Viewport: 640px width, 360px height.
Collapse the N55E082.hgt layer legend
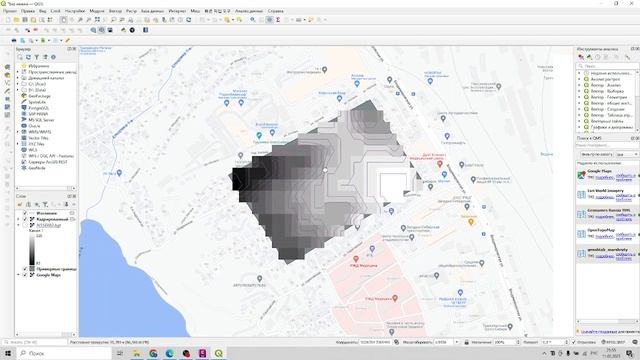pos(18,225)
